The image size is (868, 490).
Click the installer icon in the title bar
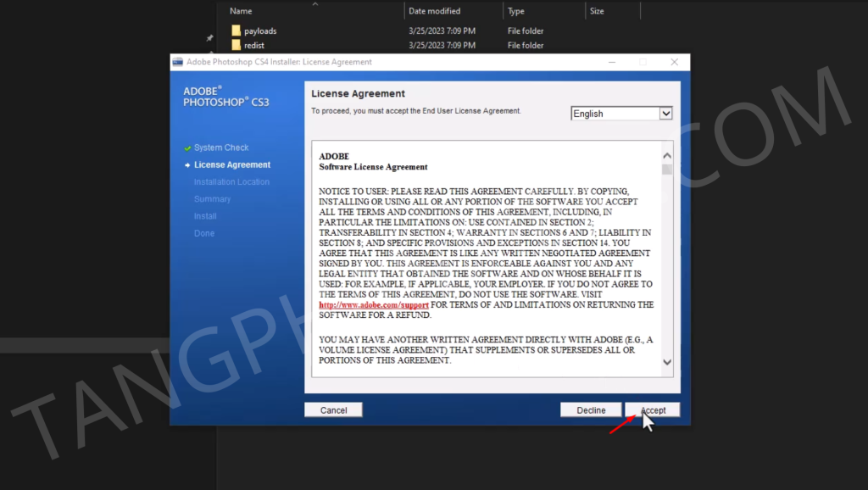[177, 62]
